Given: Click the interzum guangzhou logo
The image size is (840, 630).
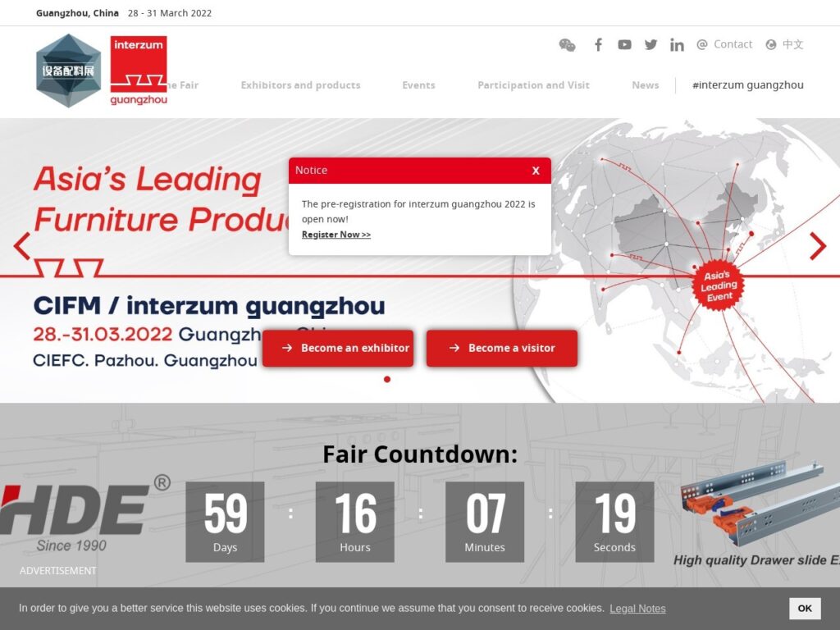Looking at the screenshot, I should coord(138,71).
